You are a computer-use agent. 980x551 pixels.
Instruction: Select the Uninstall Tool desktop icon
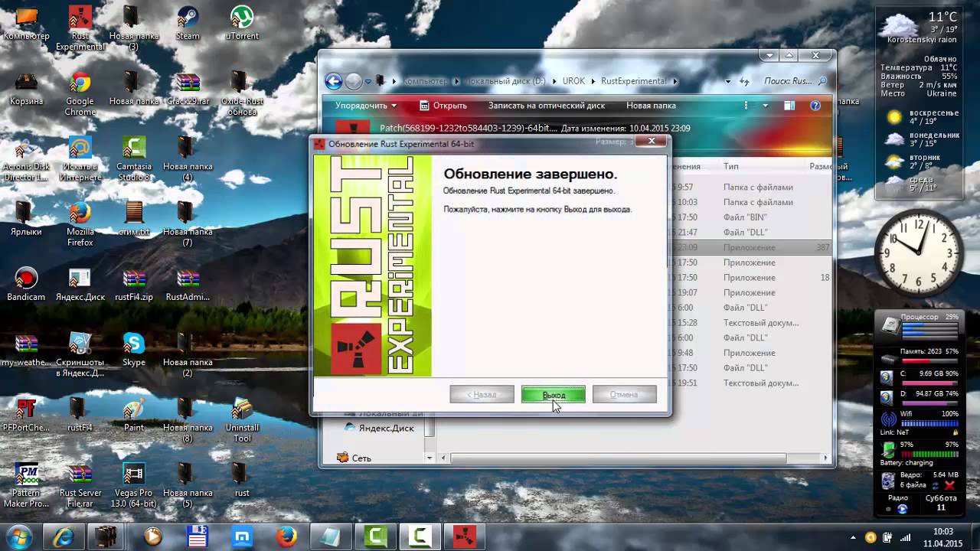tap(242, 420)
